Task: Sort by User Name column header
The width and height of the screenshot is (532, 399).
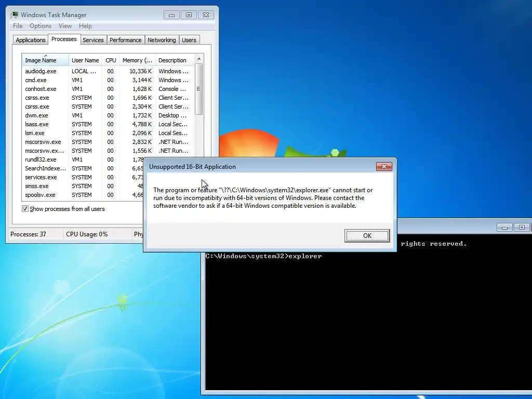Action: point(85,60)
